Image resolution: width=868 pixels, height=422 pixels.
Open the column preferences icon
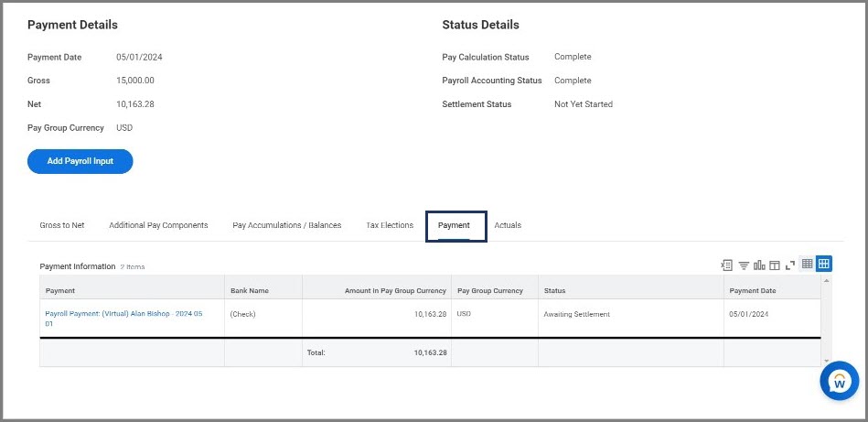[x=774, y=265]
